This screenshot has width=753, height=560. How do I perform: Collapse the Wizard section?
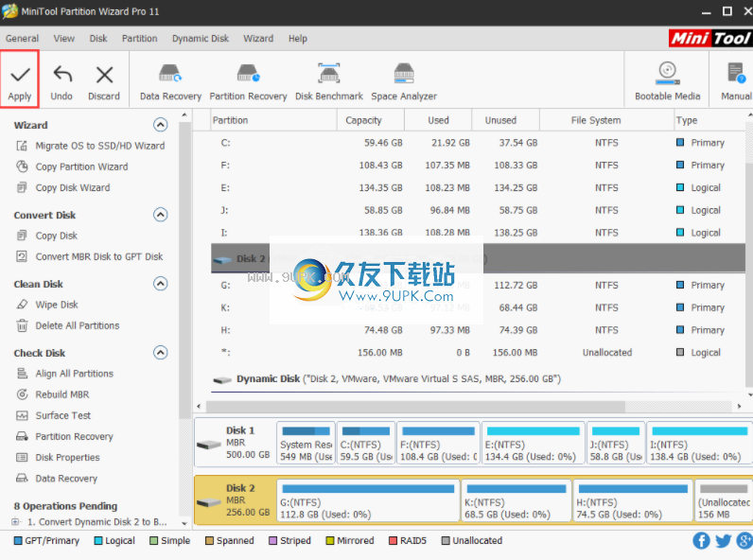(161, 125)
